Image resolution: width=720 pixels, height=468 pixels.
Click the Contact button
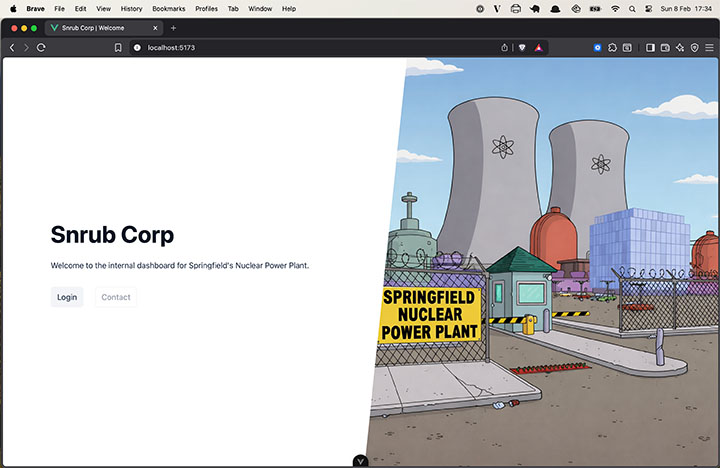116,297
